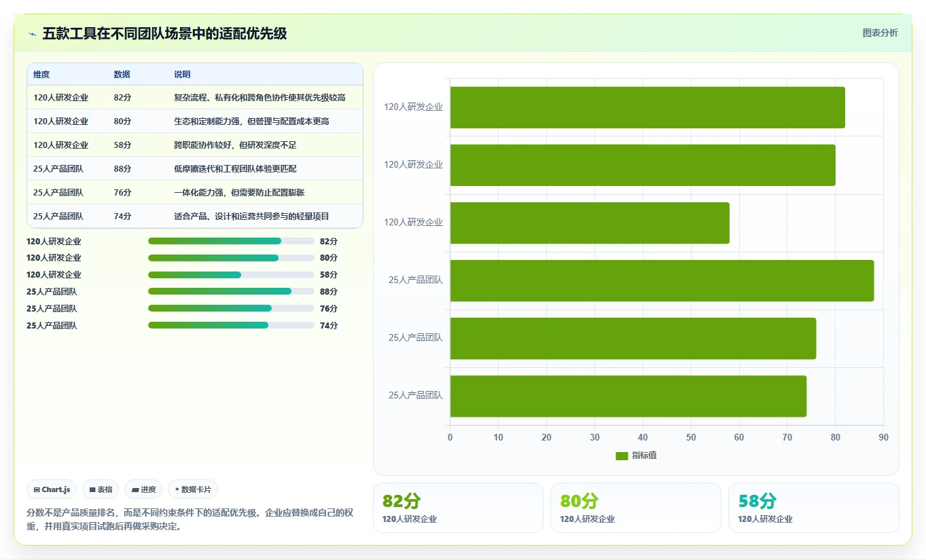This screenshot has height=560, width=926.
Task: Click the 58分 cell in the table
Action: click(122, 145)
